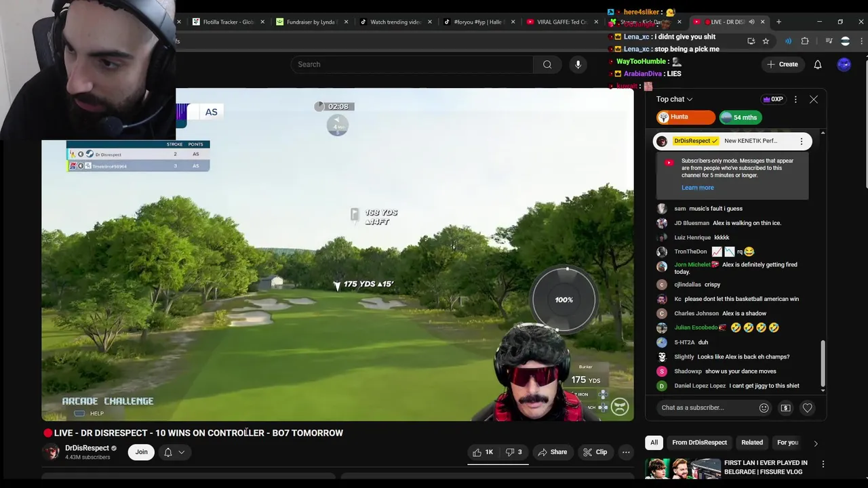
Task: Select the From DrDisRespect chip
Action: (x=699, y=443)
